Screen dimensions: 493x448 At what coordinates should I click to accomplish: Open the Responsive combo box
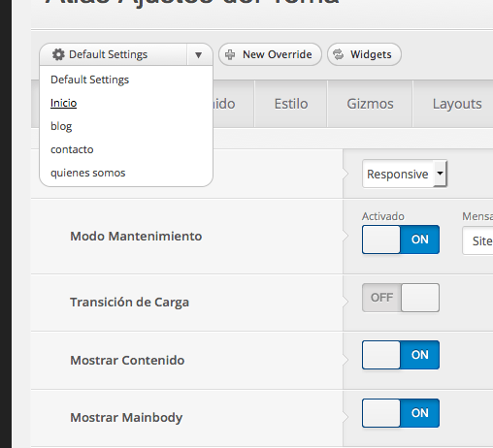[405, 174]
